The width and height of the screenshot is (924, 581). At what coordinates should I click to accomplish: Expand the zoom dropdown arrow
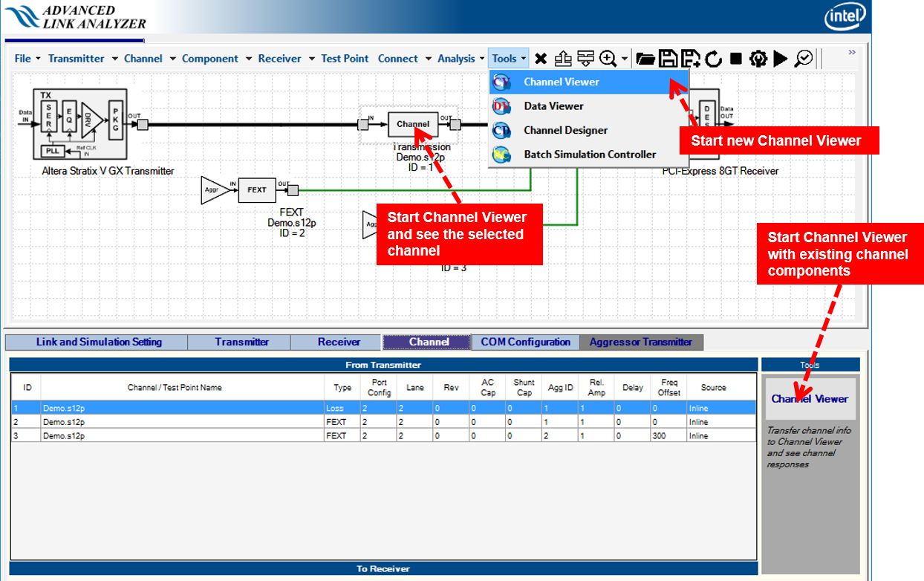[x=625, y=59]
